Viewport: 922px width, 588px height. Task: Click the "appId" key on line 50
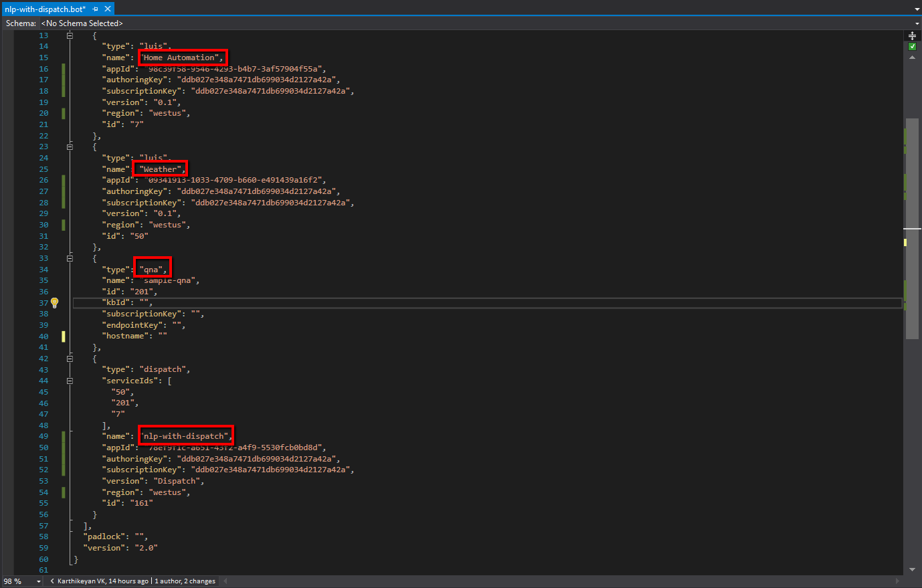tap(118, 448)
